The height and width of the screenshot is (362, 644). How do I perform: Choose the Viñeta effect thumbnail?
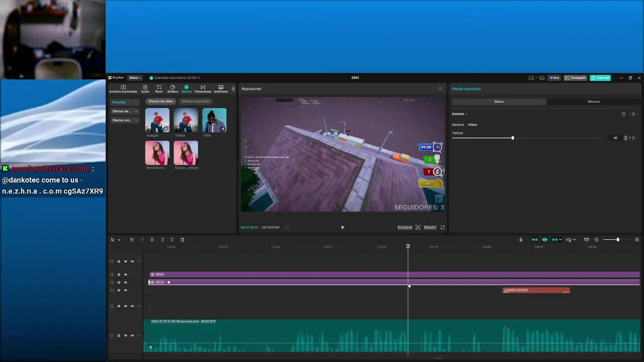186,120
